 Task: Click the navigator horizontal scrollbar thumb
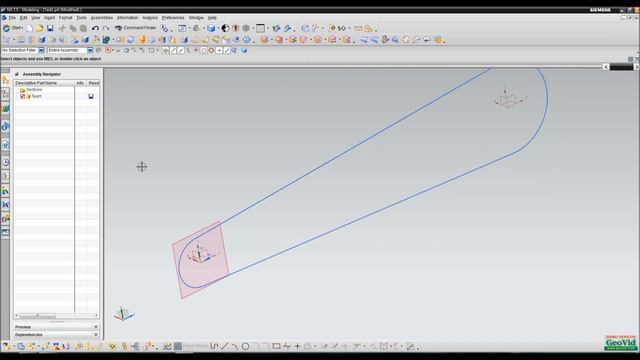pyautogui.click(x=38, y=316)
